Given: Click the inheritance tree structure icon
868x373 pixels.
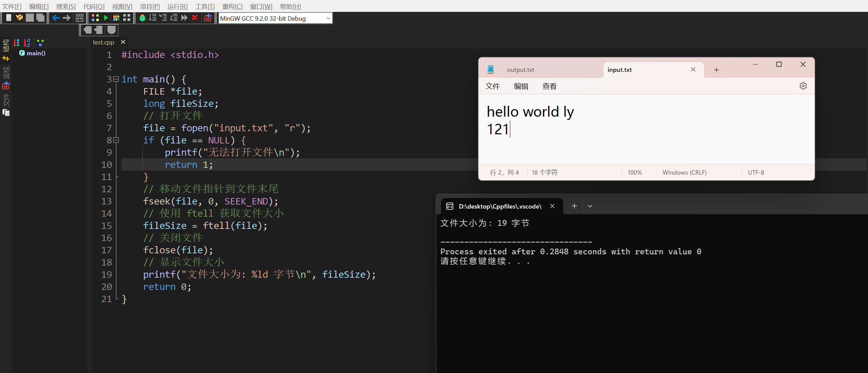Looking at the screenshot, I should tap(40, 43).
